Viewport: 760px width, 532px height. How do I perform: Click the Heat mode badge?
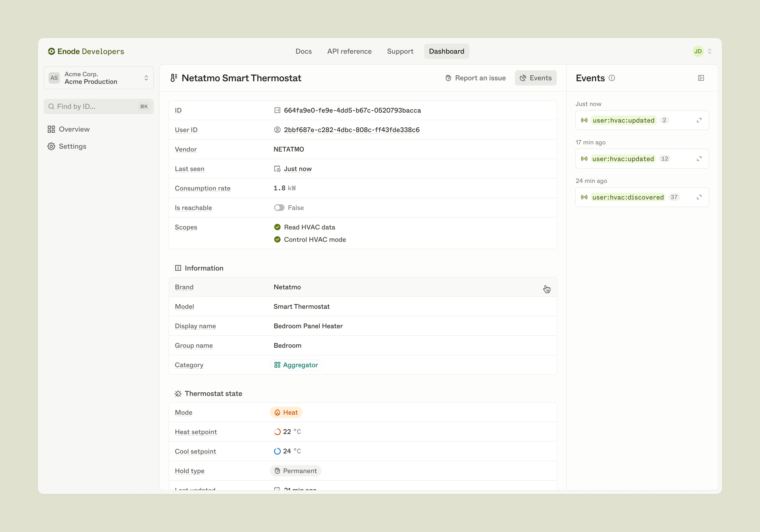point(286,413)
